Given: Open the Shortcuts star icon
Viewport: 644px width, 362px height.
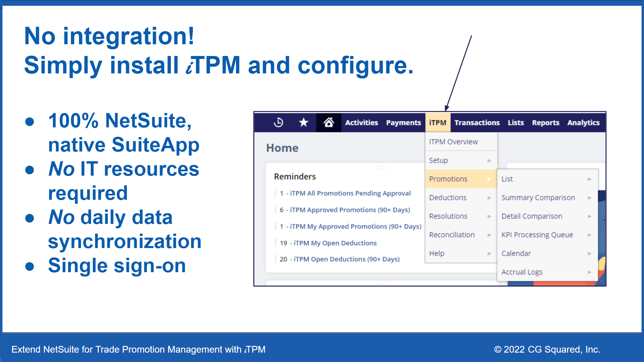Looking at the screenshot, I should click(x=304, y=123).
